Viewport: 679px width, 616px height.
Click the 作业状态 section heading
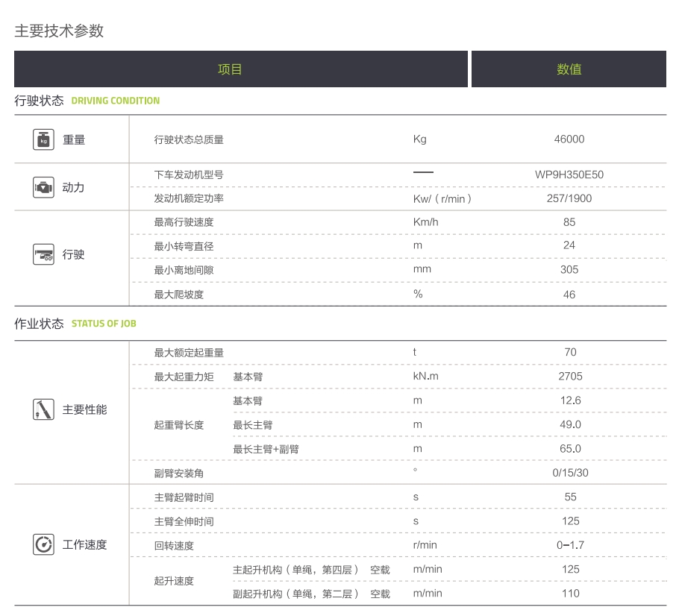tap(39, 324)
